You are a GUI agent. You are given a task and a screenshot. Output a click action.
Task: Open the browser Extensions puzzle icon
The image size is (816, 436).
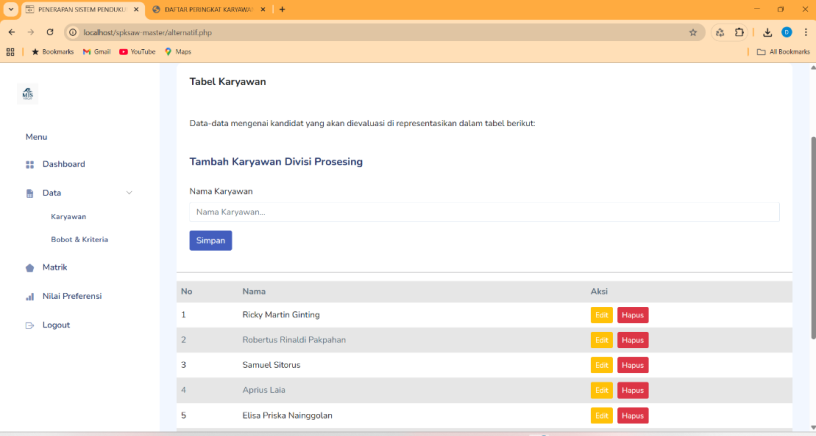click(739, 32)
